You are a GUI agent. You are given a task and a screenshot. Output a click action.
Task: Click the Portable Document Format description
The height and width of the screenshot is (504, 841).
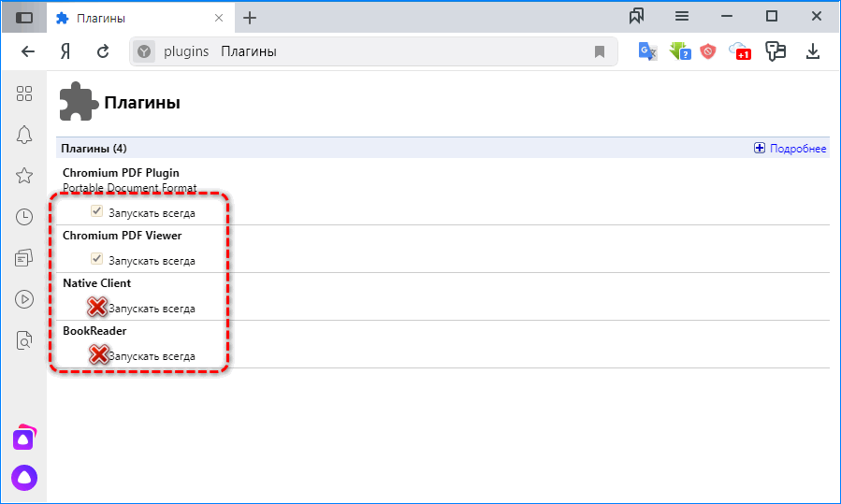pyautogui.click(x=130, y=188)
